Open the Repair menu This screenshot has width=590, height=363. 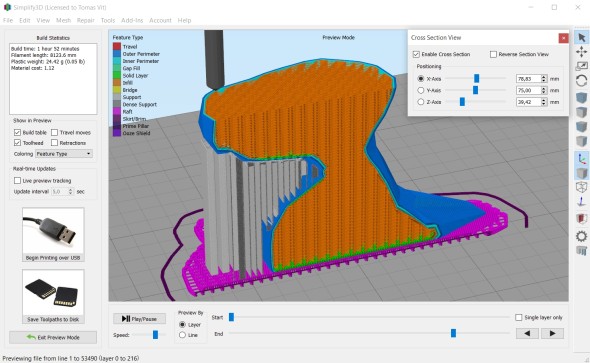(85, 20)
